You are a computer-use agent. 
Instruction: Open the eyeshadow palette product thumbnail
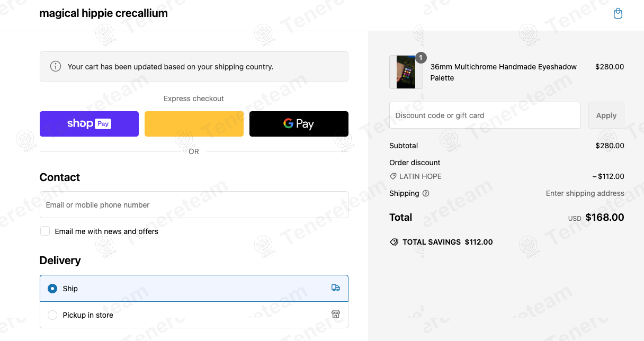pyautogui.click(x=406, y=72)
